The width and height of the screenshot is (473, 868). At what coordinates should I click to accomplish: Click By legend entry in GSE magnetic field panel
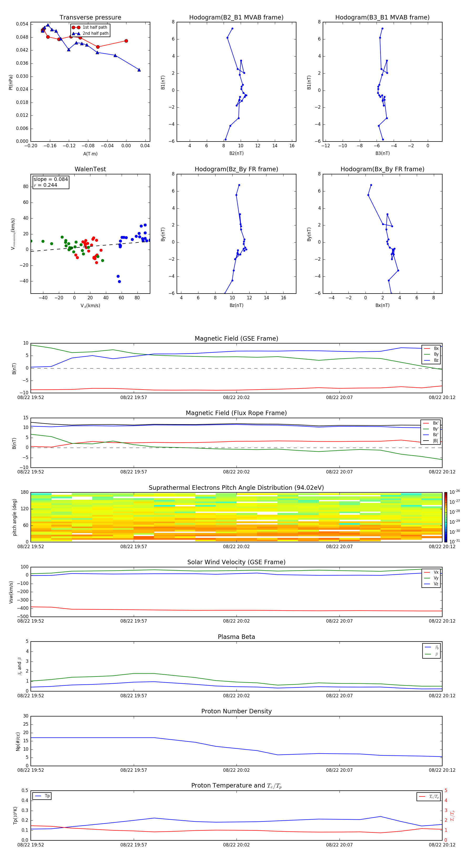point(431,355)
